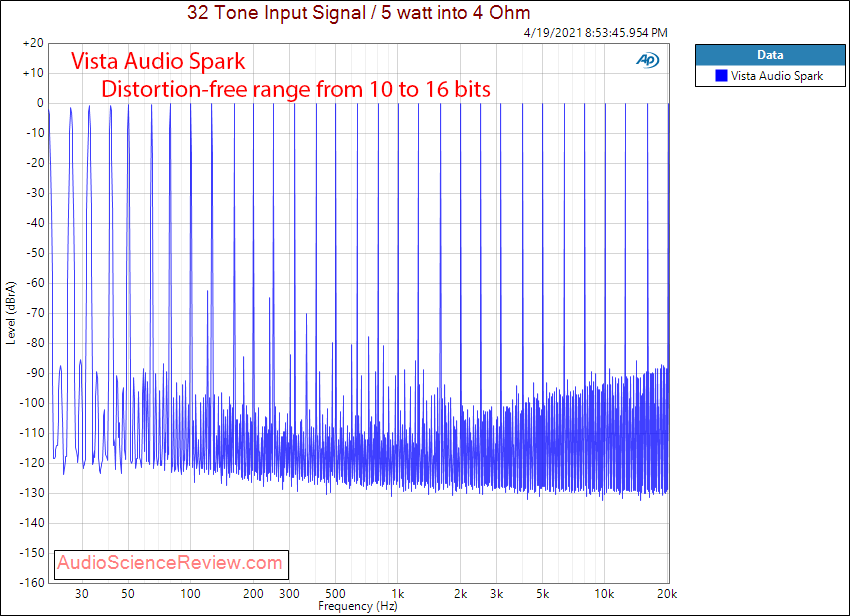Select the Data legend header
The height and width of the screenshot is (616, 850).
tap(770, 55)
